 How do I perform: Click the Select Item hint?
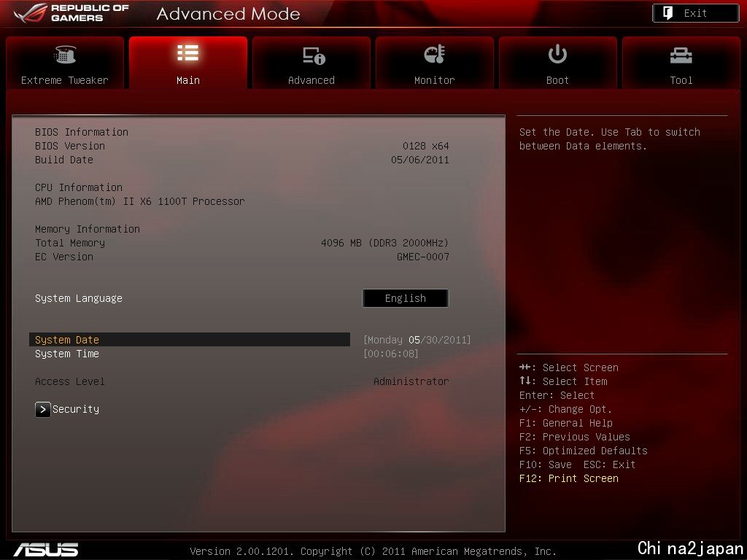pyautogui.click(x=563, y=381)
